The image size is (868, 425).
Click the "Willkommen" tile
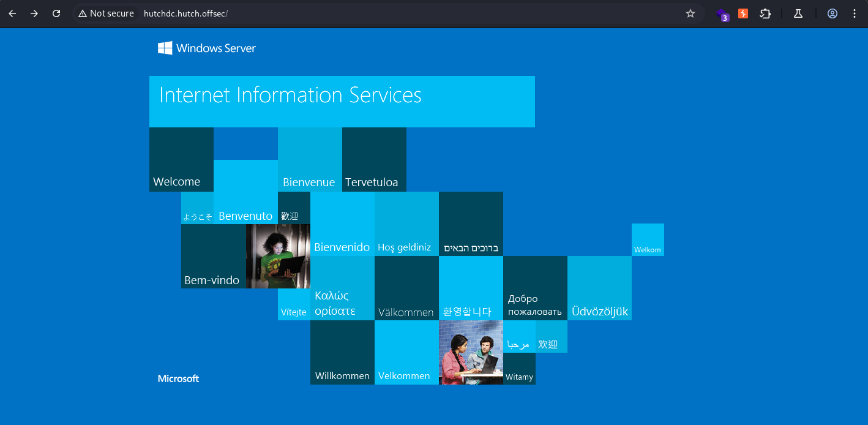(x=342, y=352)
